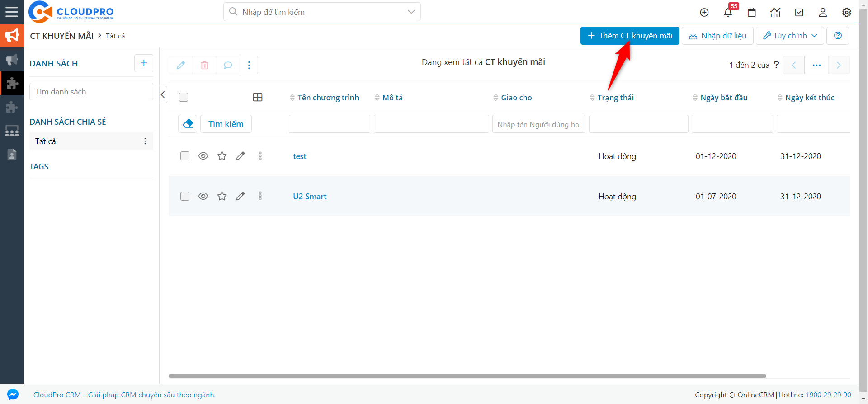Viewport: 868px width, 404px height.
Task: Sort by Mô tả column
Action: click(x=389, y=98)
